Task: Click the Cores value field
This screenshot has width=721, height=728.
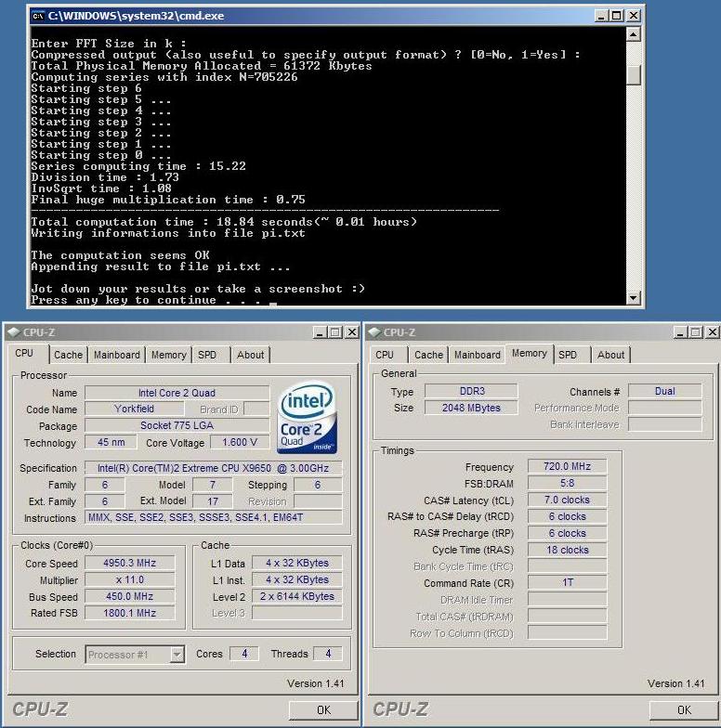Action: tap(244, 654)
